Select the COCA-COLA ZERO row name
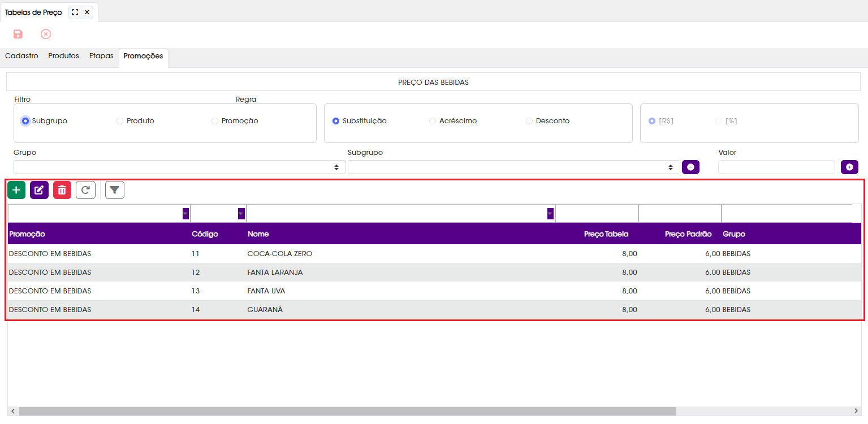 coord(279,254)
